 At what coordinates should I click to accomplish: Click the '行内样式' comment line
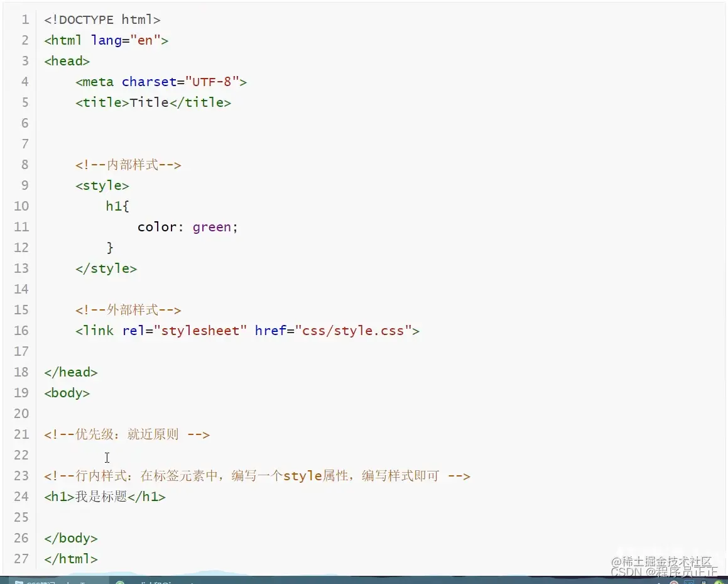(x=257, y=477)
